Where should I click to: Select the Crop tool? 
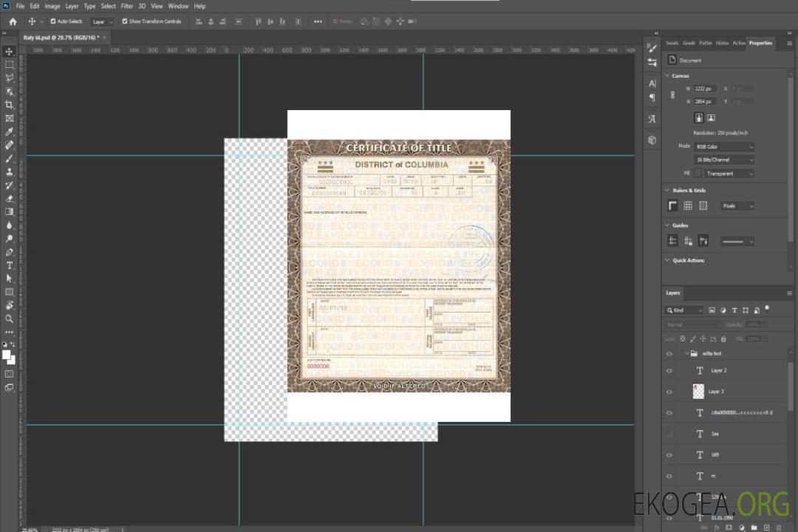(x=10, y=105)
